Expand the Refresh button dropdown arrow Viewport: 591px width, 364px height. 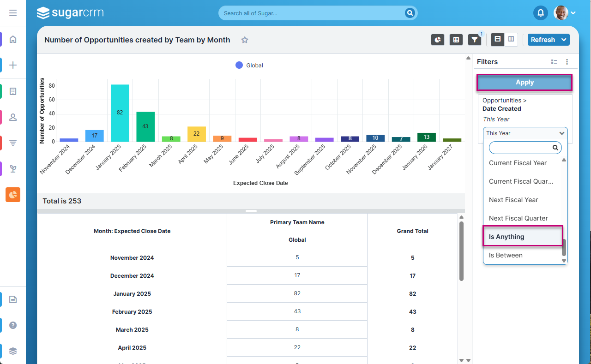point(564,40)
